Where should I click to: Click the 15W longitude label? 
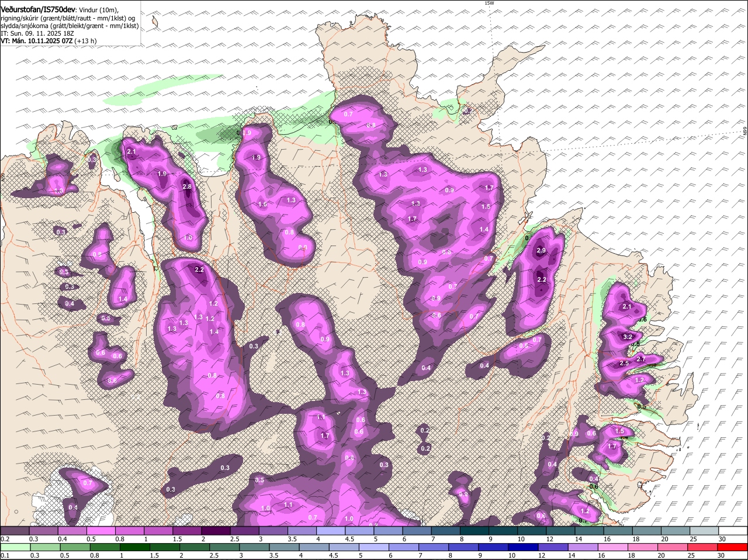[x=489, y=3]
